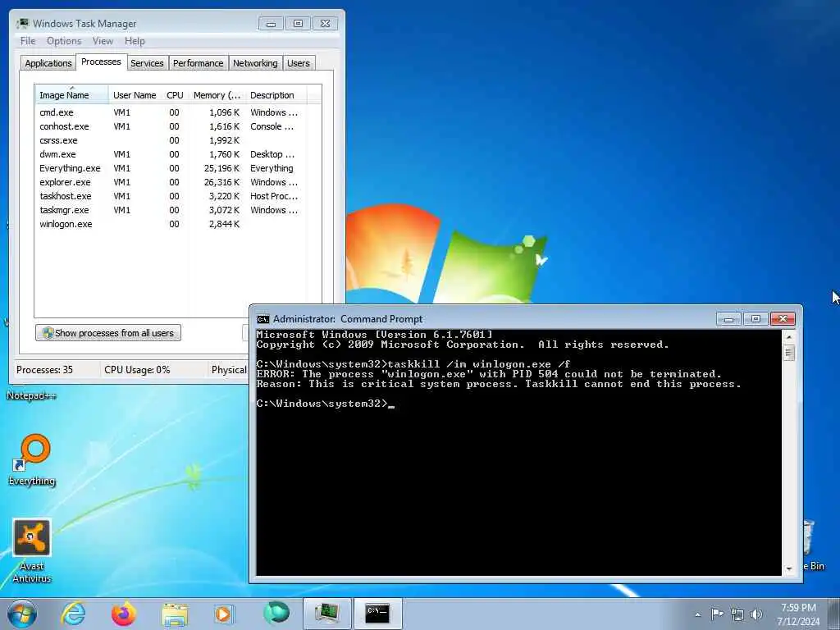Select the dwm.exe process row
Screen dimensions: 840x630
coord(171,154)
